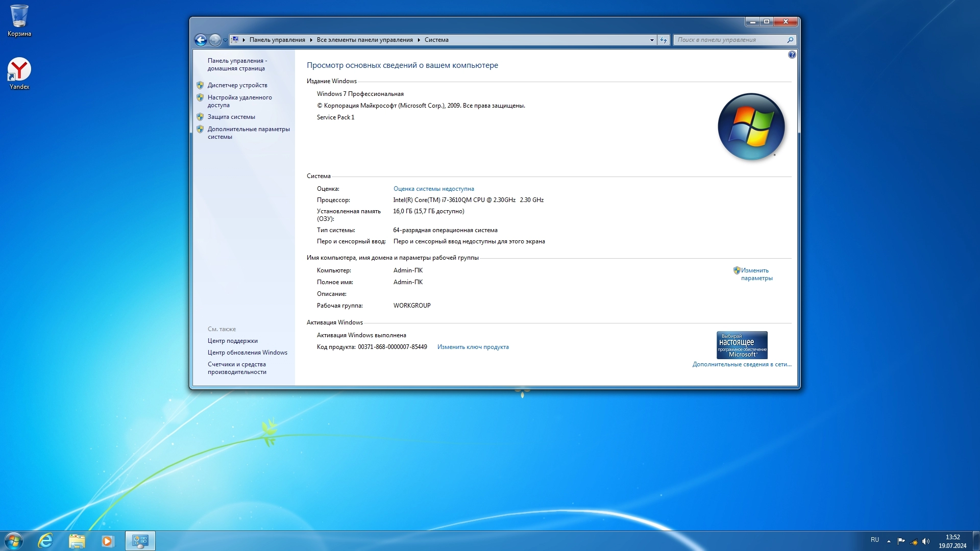This screenshot has height=551, width=980.
Task: Click the genuine Microsoft software badge
Action: tap(742, 345)
